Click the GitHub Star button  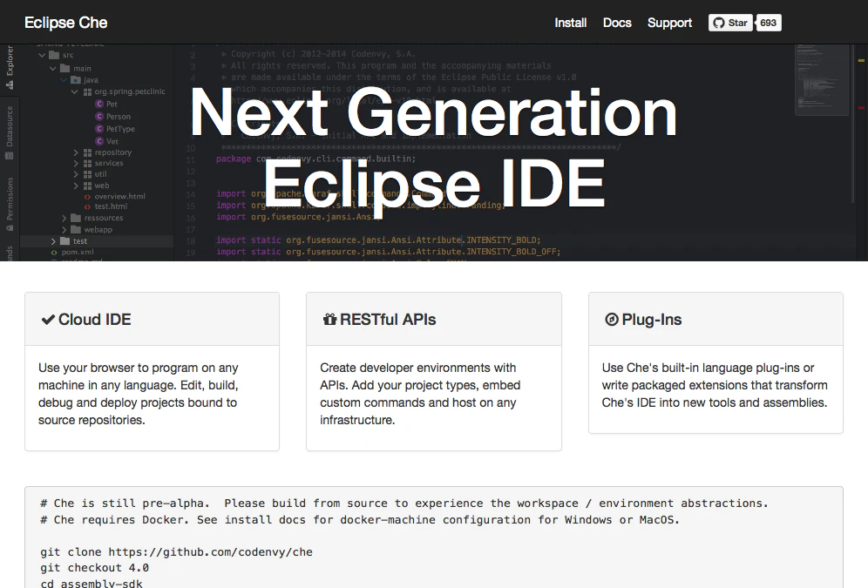pos(730,23)
